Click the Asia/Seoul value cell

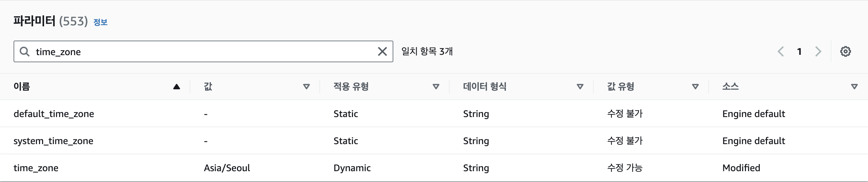click(x=227, y=168)
